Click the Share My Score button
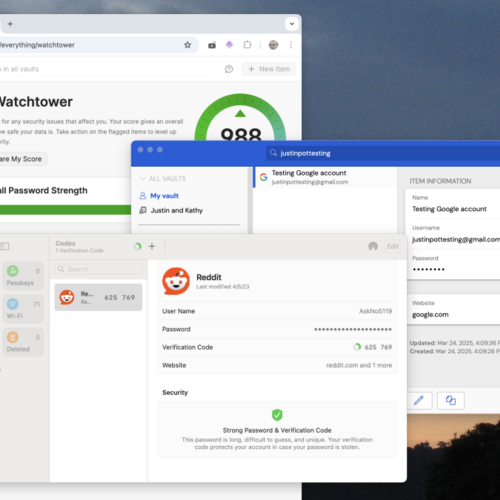Screen dimensions: 500x500 click(23, 159)
